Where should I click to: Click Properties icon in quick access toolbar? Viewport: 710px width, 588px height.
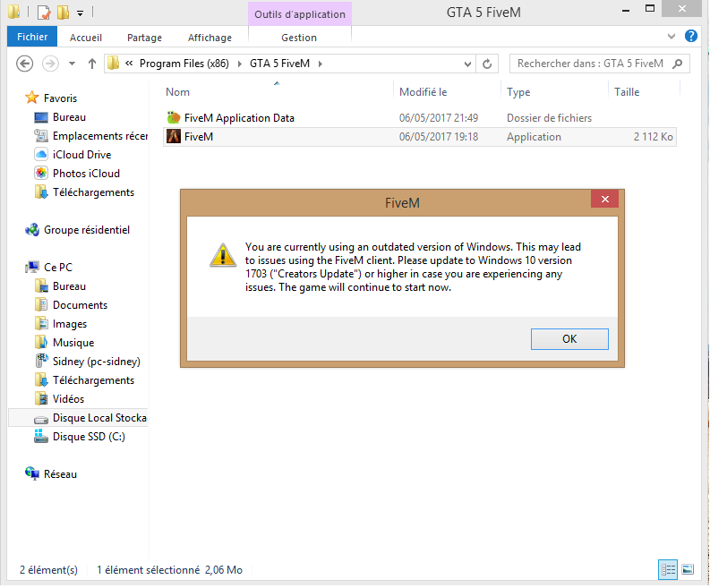pos(44,13)
